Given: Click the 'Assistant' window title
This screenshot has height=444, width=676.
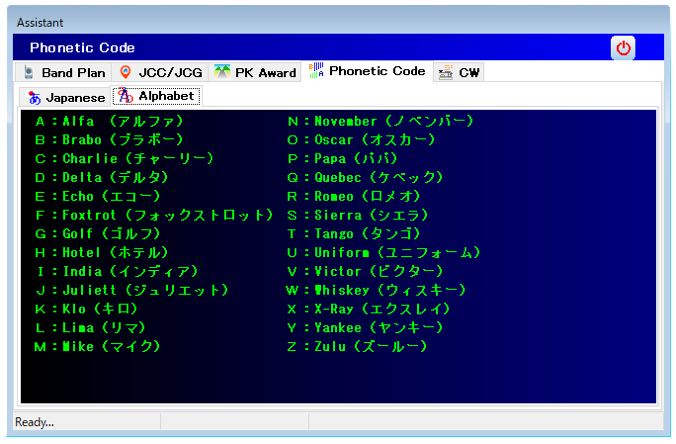Looking at the screenshot, I should pyautogui.click(x=40, y=23).
